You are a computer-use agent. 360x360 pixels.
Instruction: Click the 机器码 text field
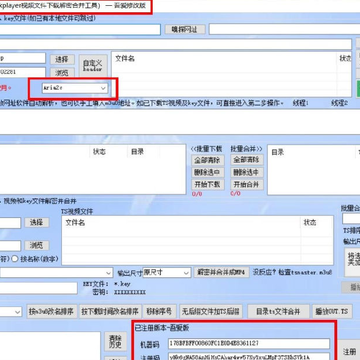(249, 343)
